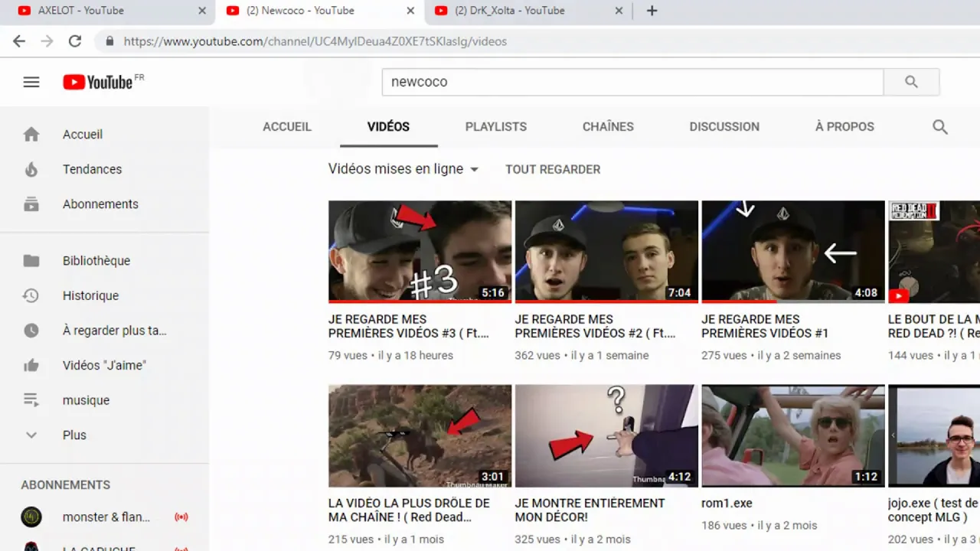The width and height of the screenshot is (980, 551).
Task: Click the rom1.exe video title
Action: 727,504
